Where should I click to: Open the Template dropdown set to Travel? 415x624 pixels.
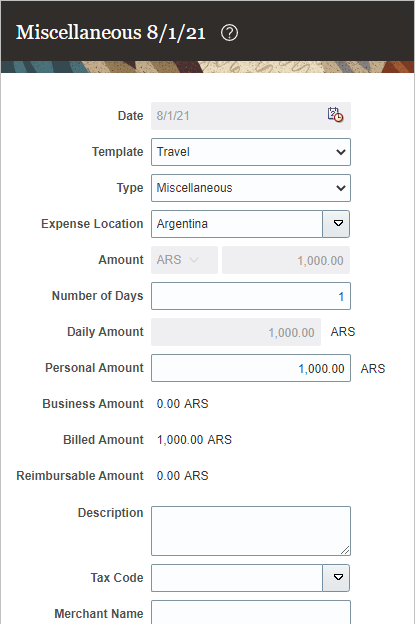point(251,152)
